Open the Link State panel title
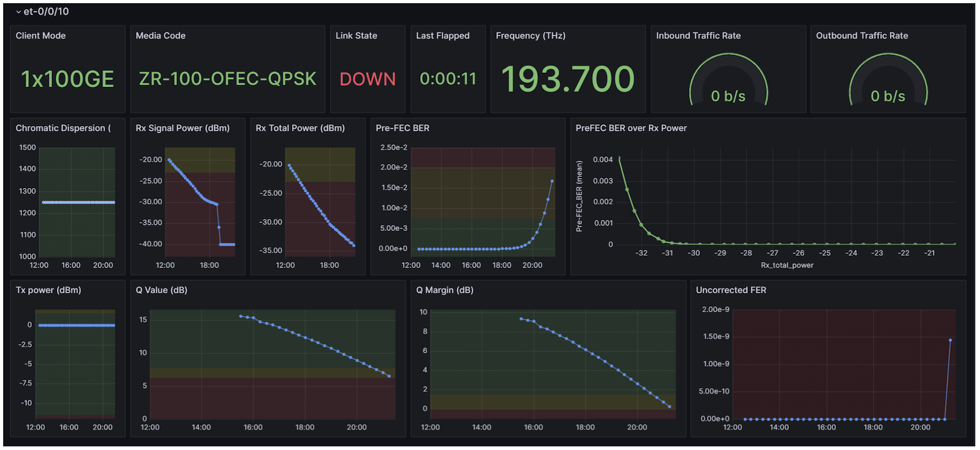Viewport: 980px width, 450px height. [x=356, y=36]
